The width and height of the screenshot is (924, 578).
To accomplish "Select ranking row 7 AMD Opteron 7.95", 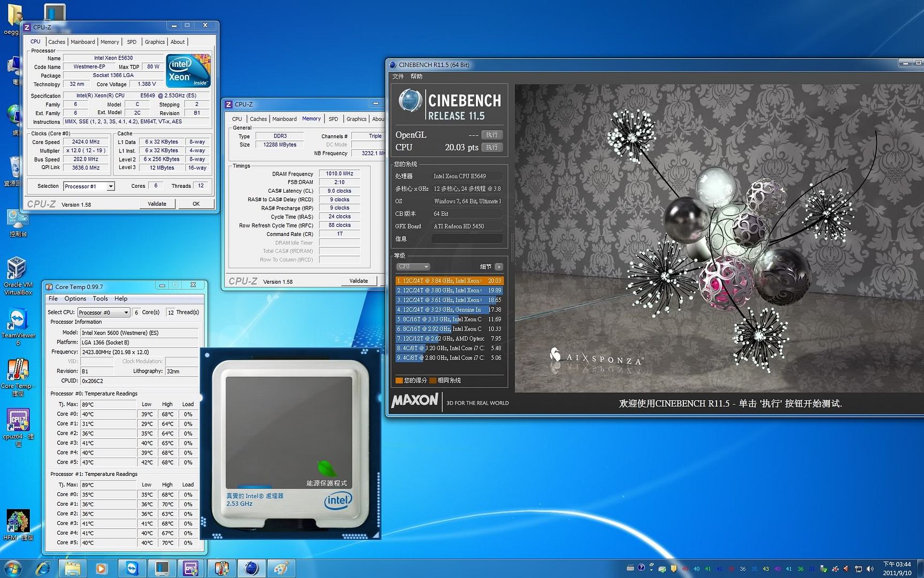I will [449, 338].
